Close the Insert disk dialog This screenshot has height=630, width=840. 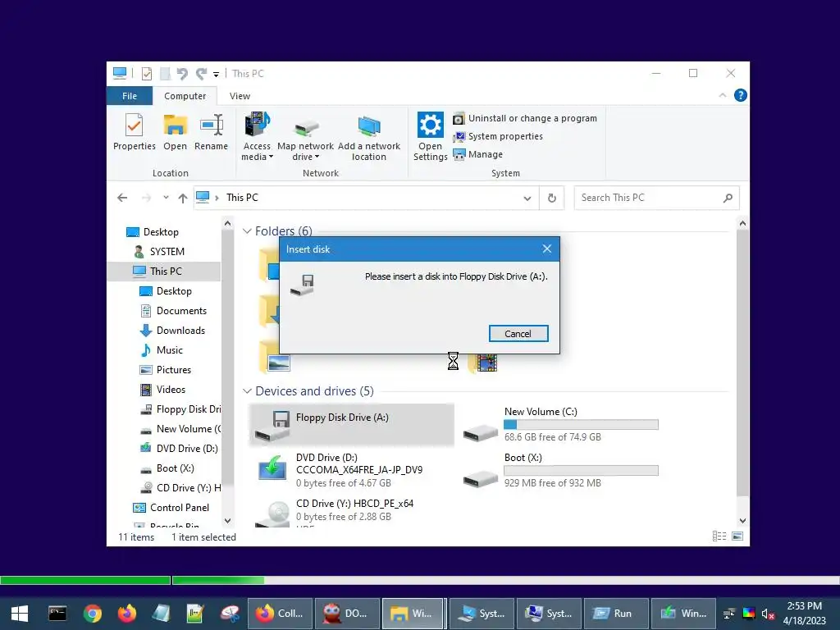click(x=547, y=249)
